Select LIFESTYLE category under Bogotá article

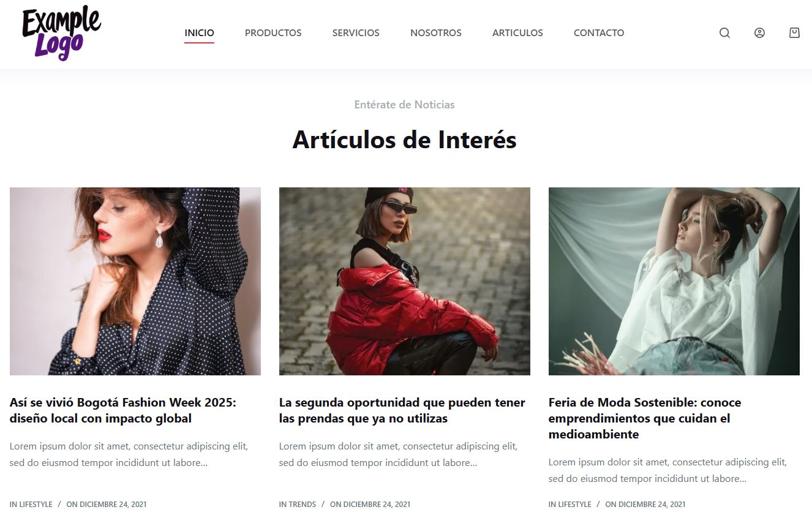pos(36,505)
